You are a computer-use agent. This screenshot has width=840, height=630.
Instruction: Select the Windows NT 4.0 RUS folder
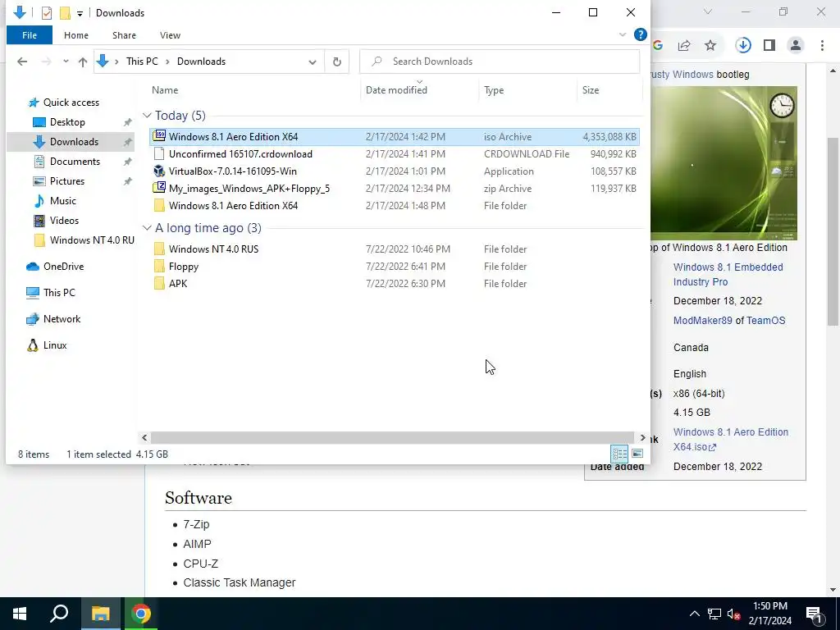(395, 249)
